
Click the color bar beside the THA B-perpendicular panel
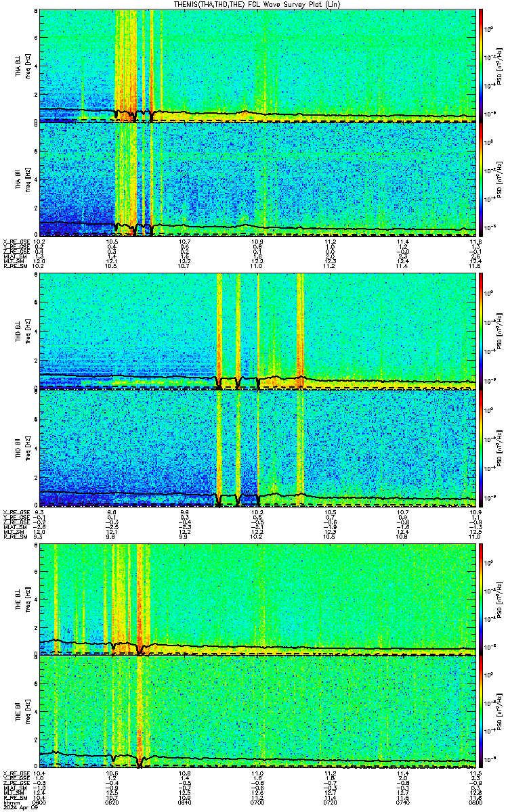coord(481,65)
